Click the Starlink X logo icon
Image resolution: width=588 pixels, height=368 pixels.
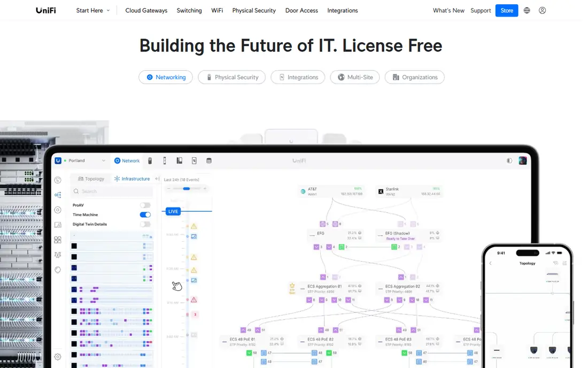coord(381,191)
